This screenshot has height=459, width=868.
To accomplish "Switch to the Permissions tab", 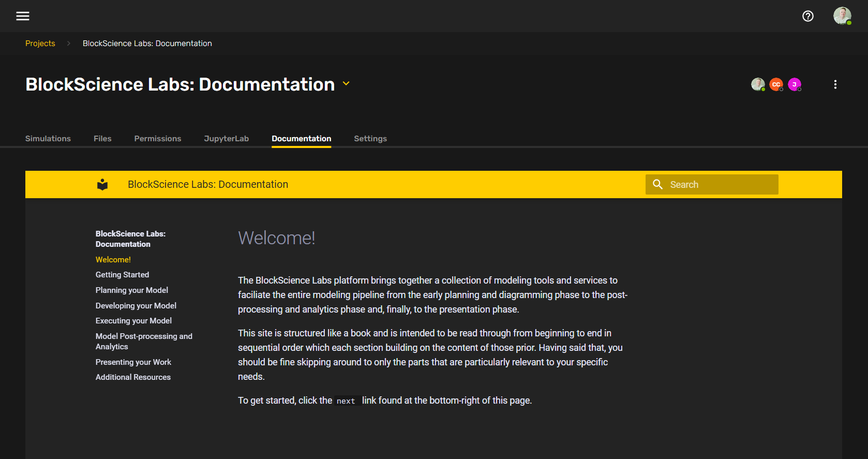I will pos(158,139).
